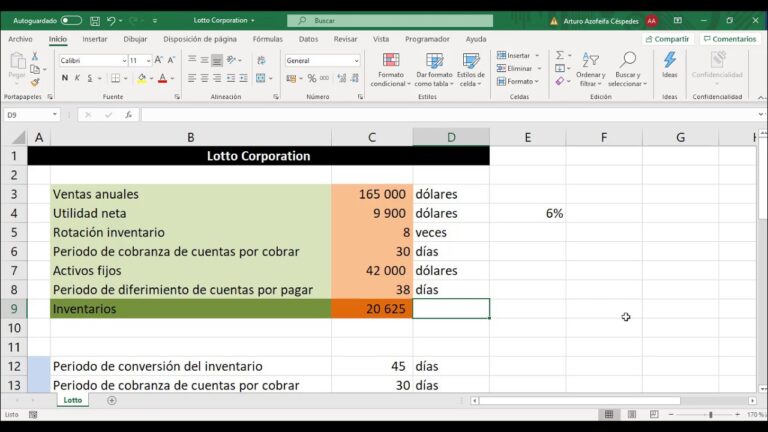Viewport: 768px width, 432px height.
Task: Click the Borders icon
Action: tap(115, 78)
